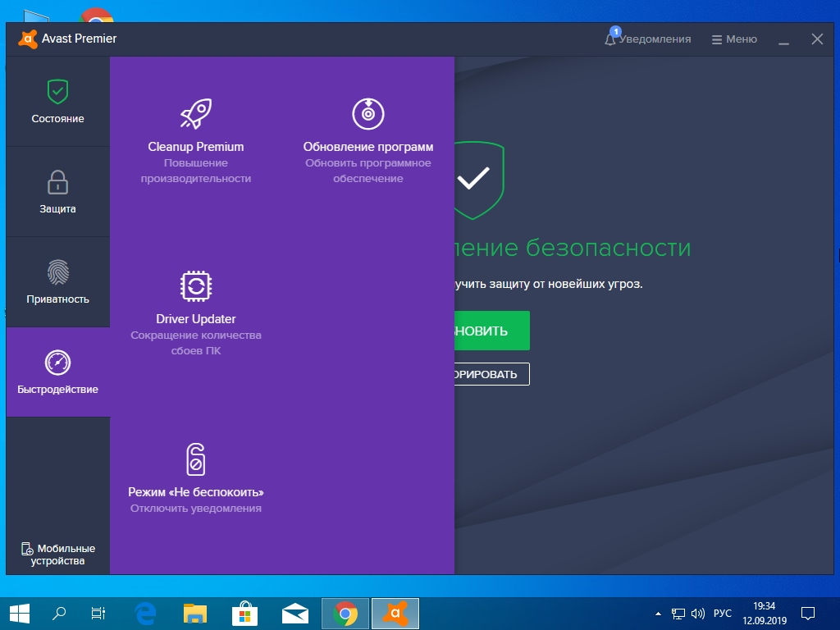The image size is (840, 630).
Task: Click the padlock icon for Защита
Action: [x=58, y=182]
